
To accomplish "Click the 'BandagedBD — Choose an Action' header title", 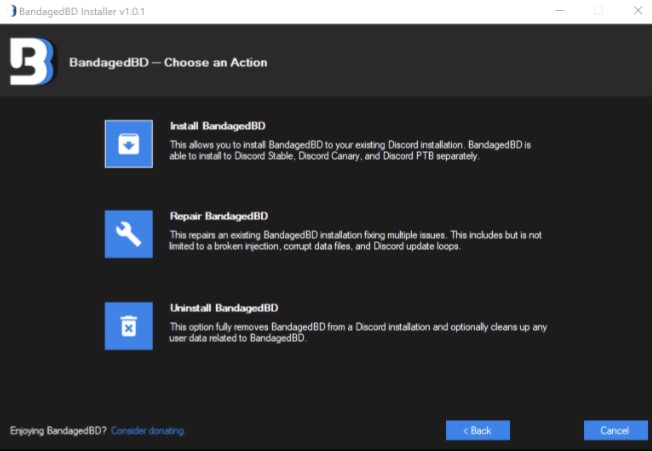I will pyautogui.click(x=168, y=62).
